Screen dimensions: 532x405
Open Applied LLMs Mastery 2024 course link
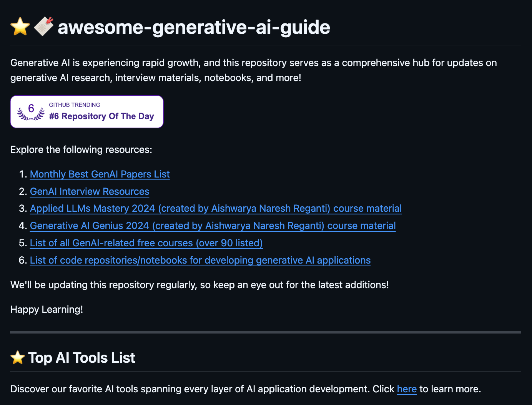[x=216, y=208]
